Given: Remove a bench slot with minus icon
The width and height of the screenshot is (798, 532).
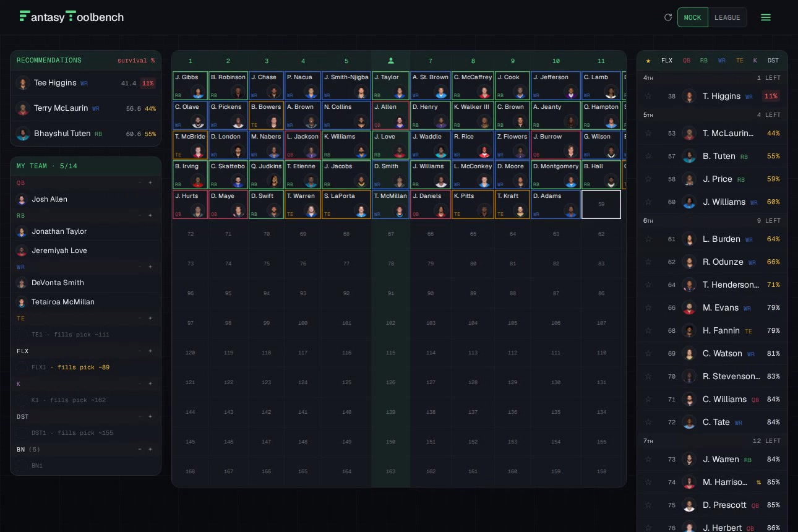Looking at the screenshot, I should tap(140, 449).
